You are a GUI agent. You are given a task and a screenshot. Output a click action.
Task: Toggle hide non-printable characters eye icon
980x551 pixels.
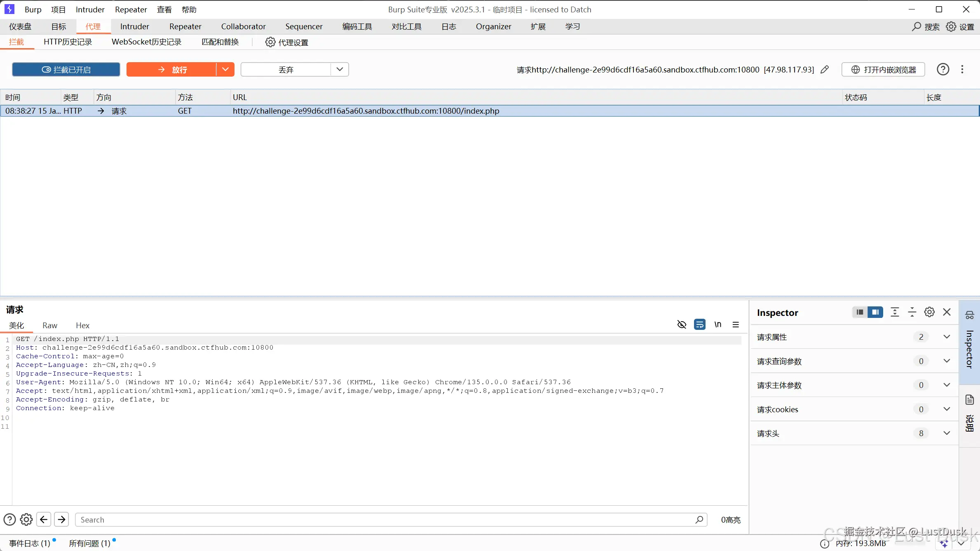tap(682, 325)
